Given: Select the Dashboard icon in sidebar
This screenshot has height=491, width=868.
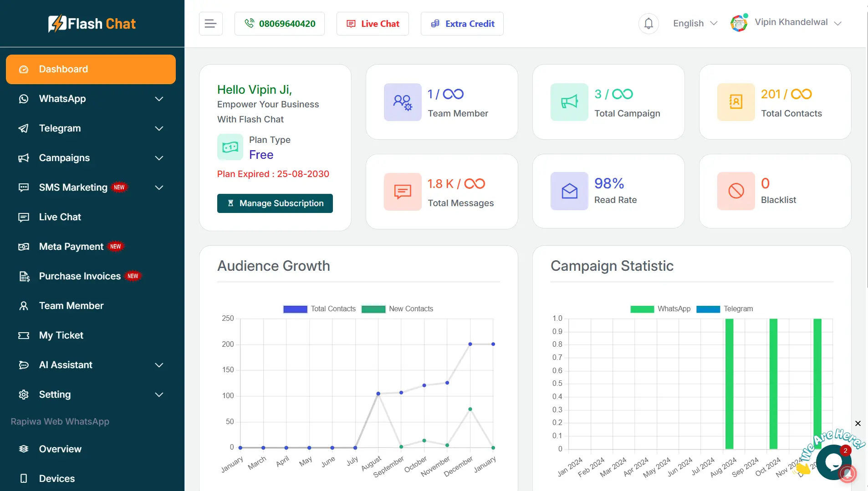Looking at the screenshot, I should 23,69.
